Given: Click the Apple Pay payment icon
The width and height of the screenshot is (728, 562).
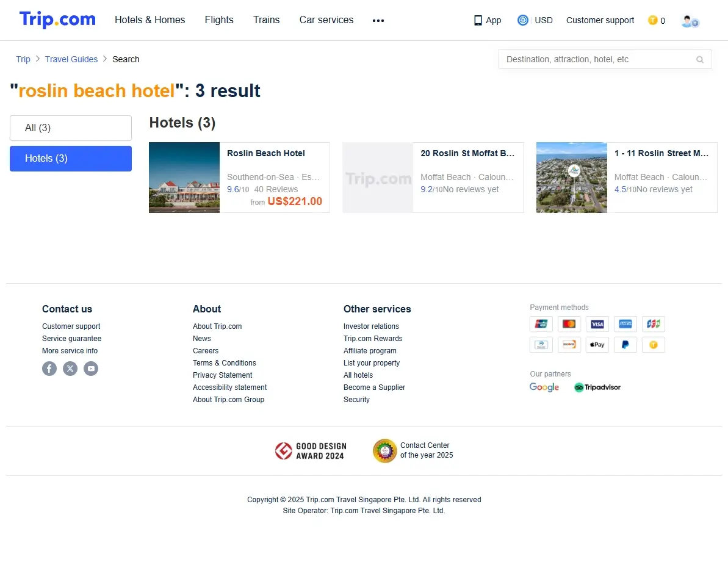Looking at the screenshot, I should pos(597,345).
